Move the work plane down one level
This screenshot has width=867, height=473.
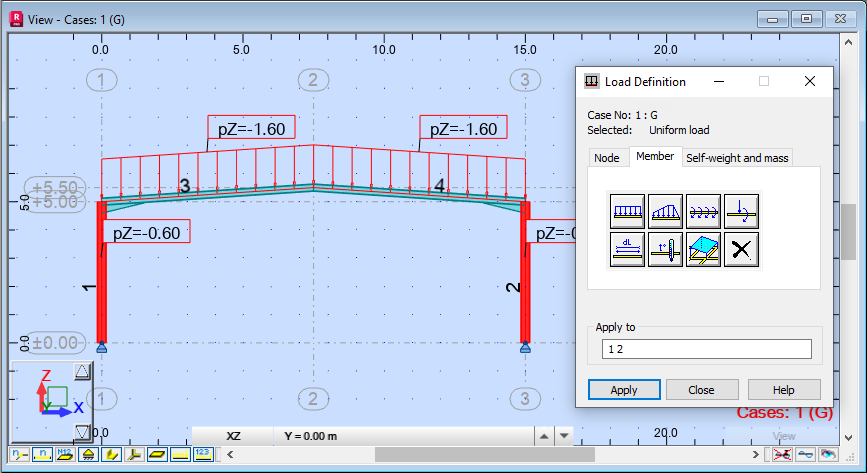click(x=564, y=436)
